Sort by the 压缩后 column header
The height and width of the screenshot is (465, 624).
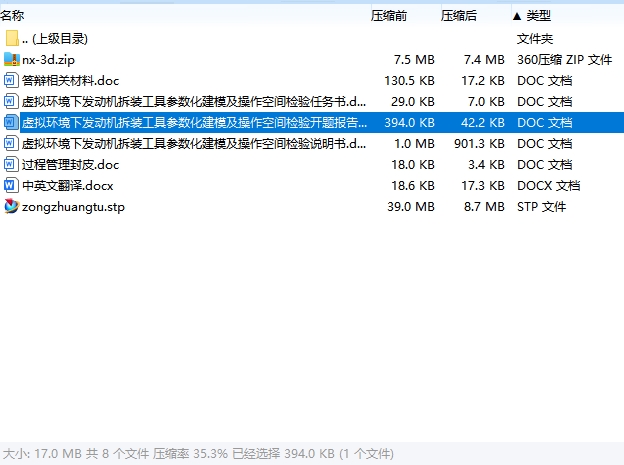[459, 16]
